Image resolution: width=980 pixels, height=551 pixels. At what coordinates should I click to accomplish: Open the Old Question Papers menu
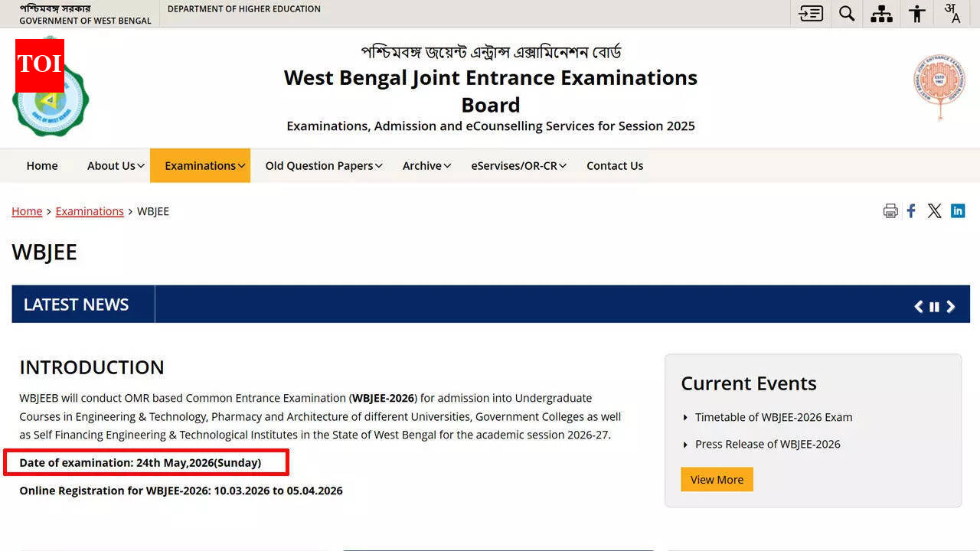[322, 165]
